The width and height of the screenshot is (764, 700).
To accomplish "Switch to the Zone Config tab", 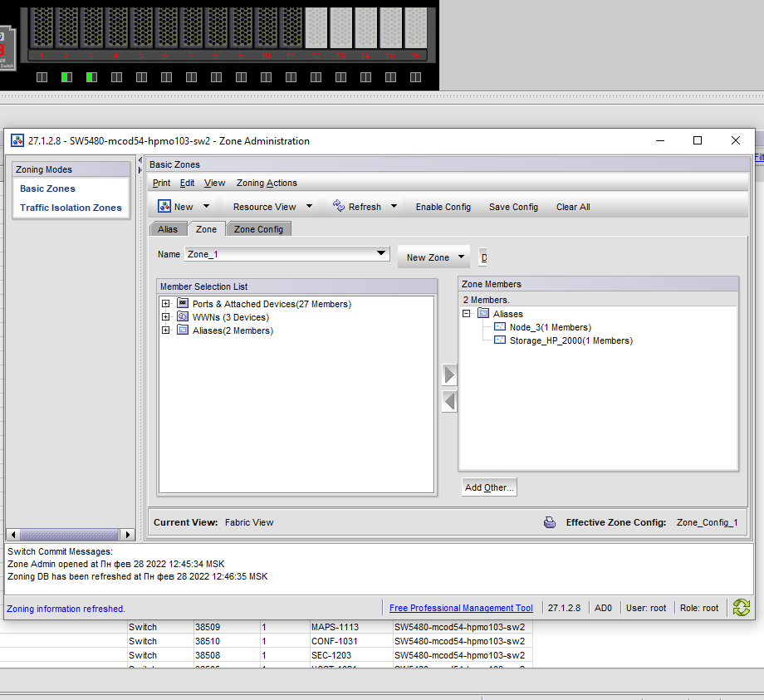I will click(258, 229).
